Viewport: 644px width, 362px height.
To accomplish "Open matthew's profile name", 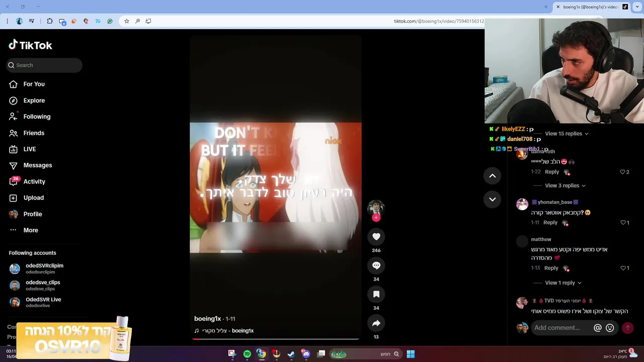I will [541, 239].
